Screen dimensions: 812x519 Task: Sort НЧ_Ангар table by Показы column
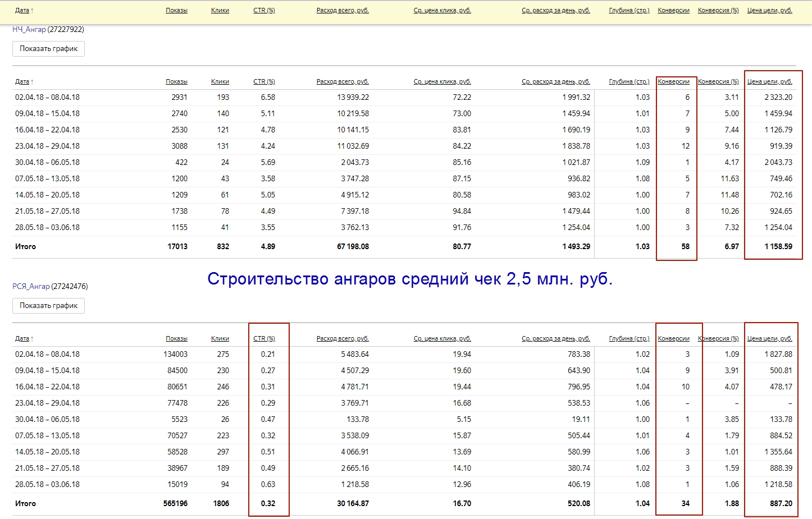point(176,81)
